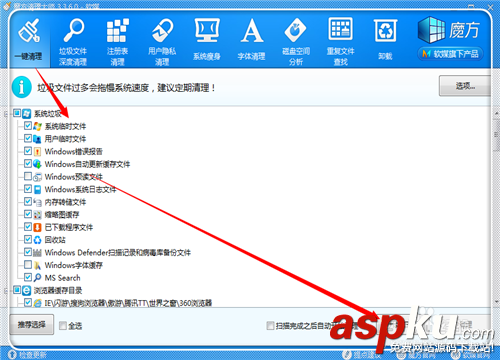500x360 pixels.
Task: Uncheck 缩略图缓存 checkbox
Action: pyautogui.click(x=28, y=214)
